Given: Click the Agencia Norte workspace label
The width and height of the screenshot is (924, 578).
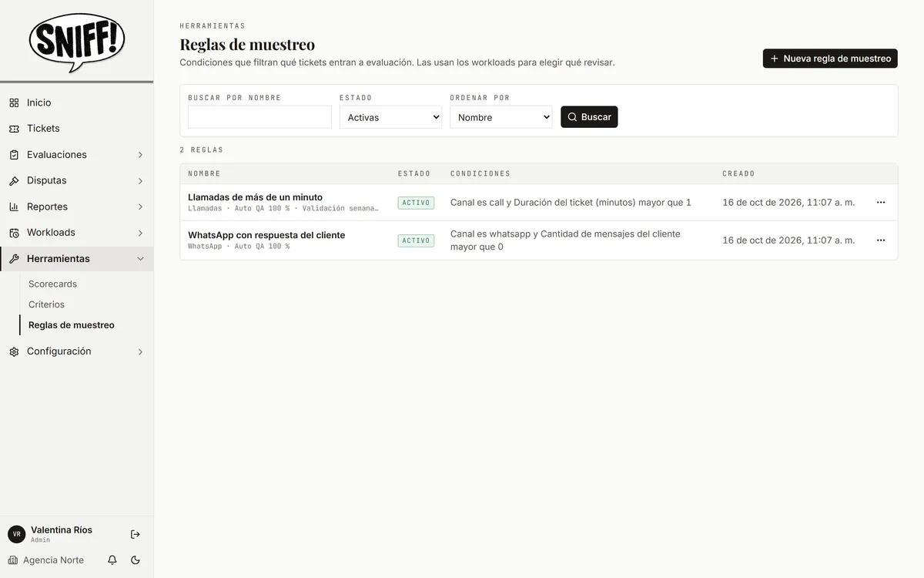Looking at the screenshot, I should click(x=53, y=560).
